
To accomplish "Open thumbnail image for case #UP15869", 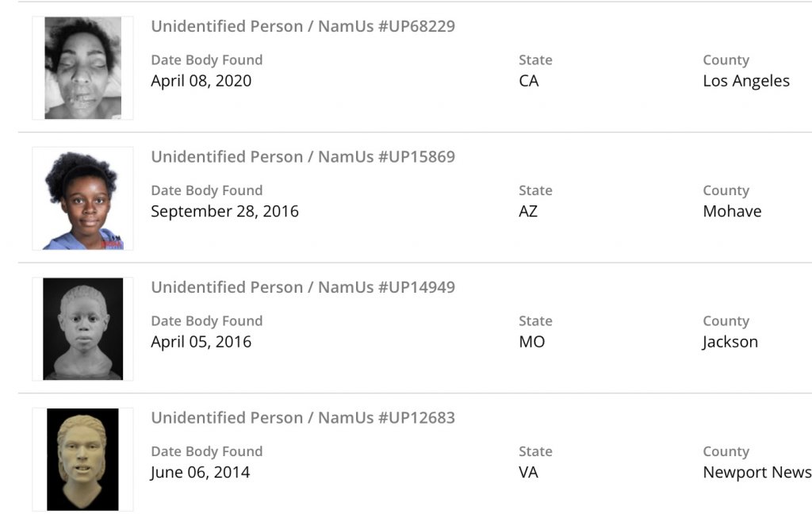I will 82,198.
